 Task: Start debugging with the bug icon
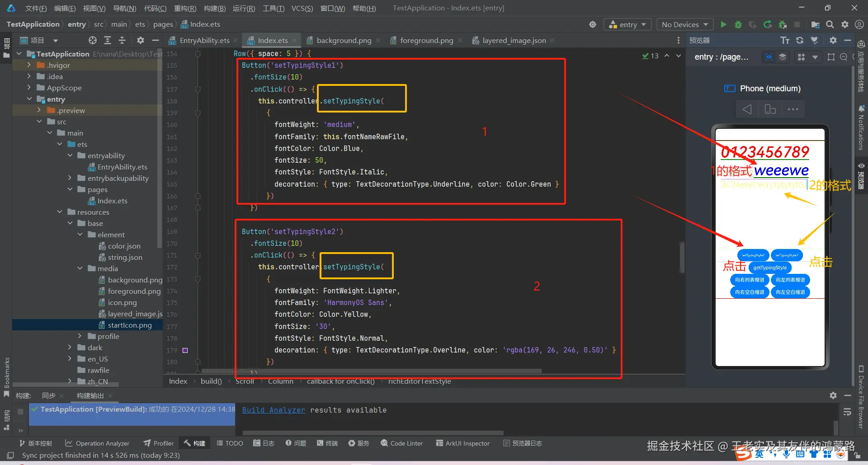click(738, 24)
